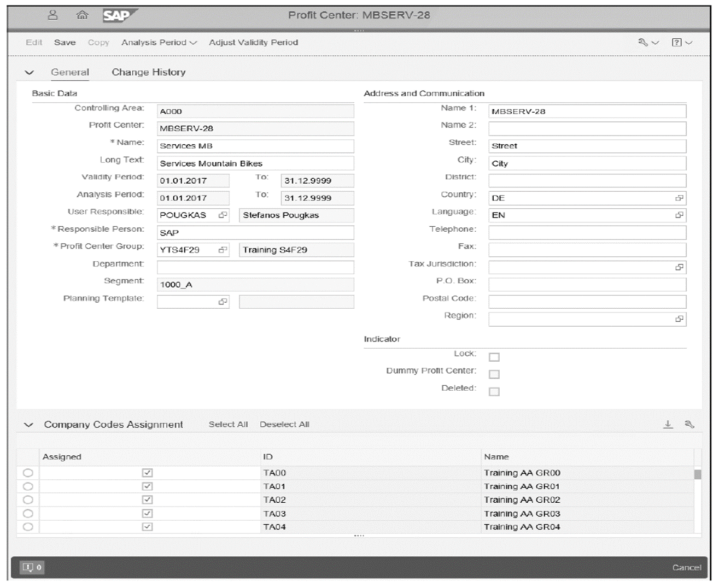The height and width of the screenshot is (588, 719).
Task: Click the messages indicator in the footer
Action: tap(33, 568)
